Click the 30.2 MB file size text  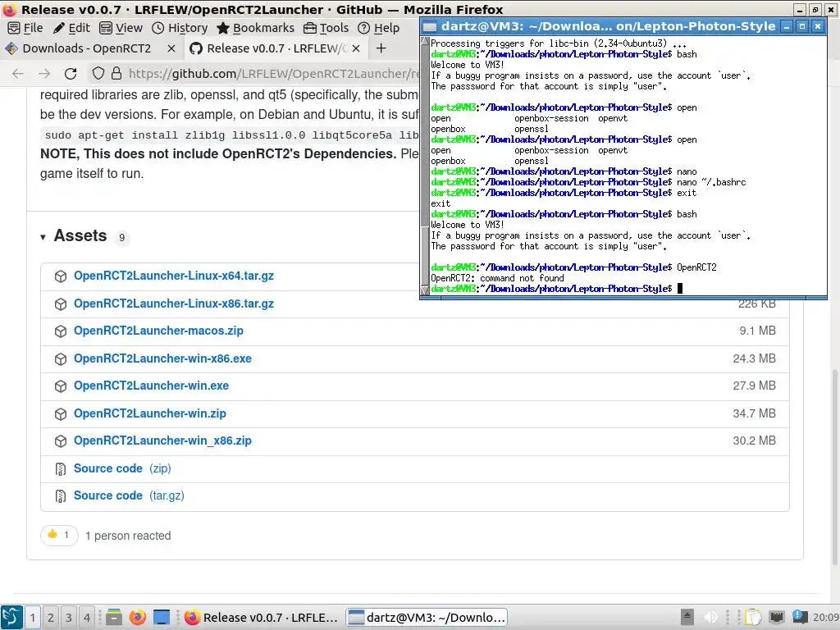(755, 441)
